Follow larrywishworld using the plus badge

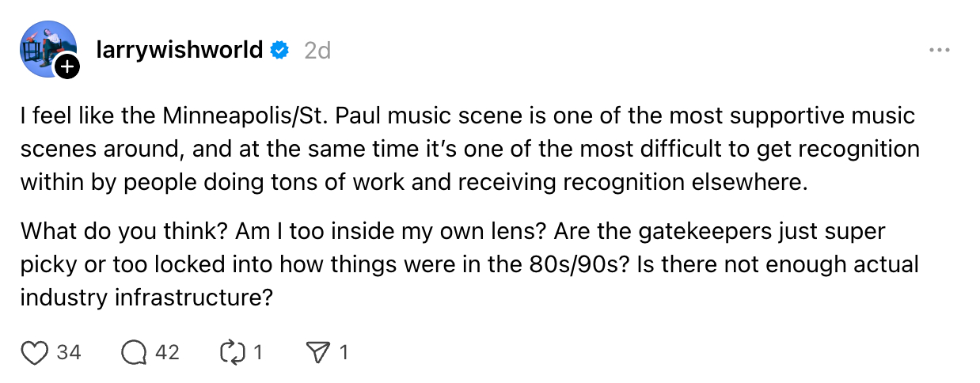(x=67, y=67)
